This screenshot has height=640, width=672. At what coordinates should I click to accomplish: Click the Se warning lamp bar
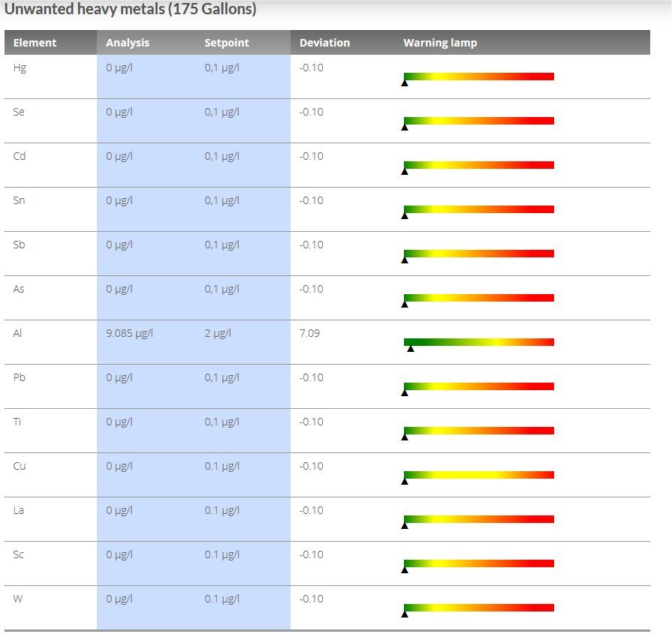pyautogui.click(x=479, y=120)
